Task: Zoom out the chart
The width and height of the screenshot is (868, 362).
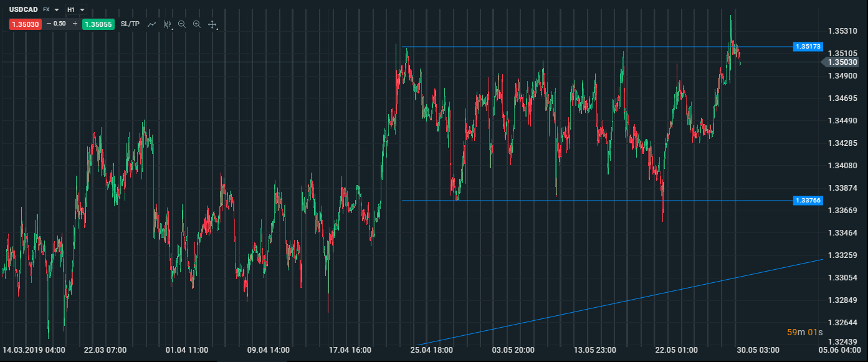Action: [x=182, y=24]
